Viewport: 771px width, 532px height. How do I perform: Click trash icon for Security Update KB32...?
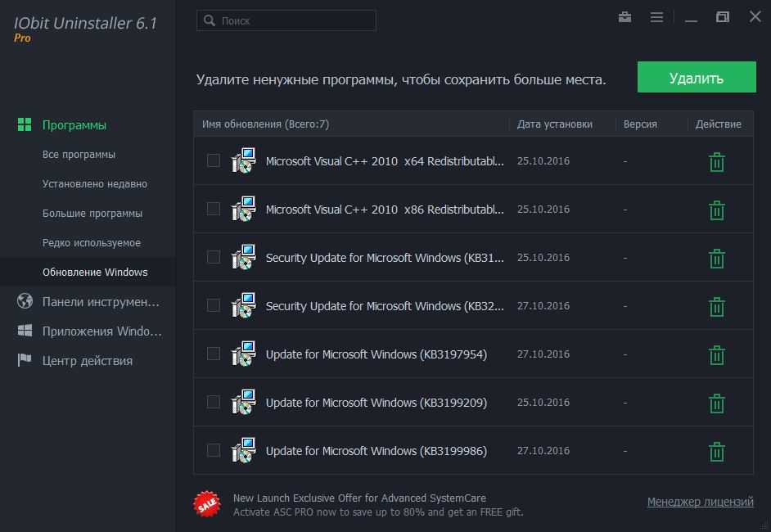coord(717,306)
